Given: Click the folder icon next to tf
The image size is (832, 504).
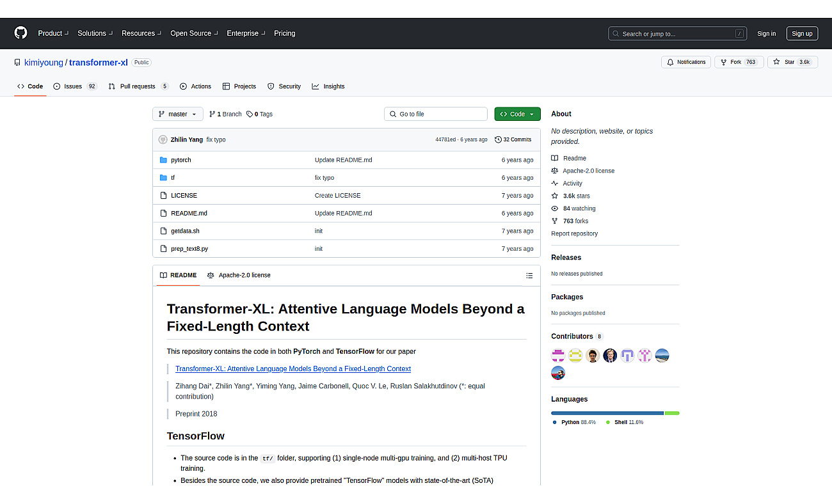Looking at the screenshot, I should tap(163, 178).
